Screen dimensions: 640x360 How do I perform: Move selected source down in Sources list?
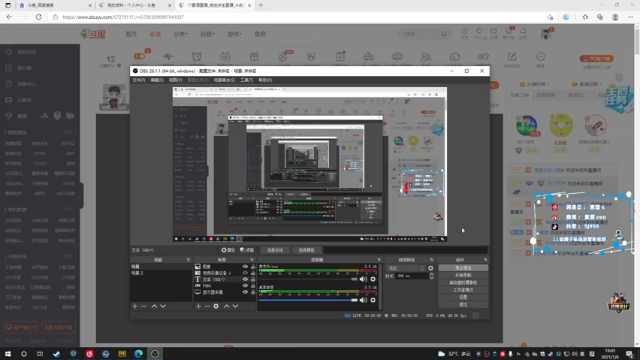tap(236, 306)
